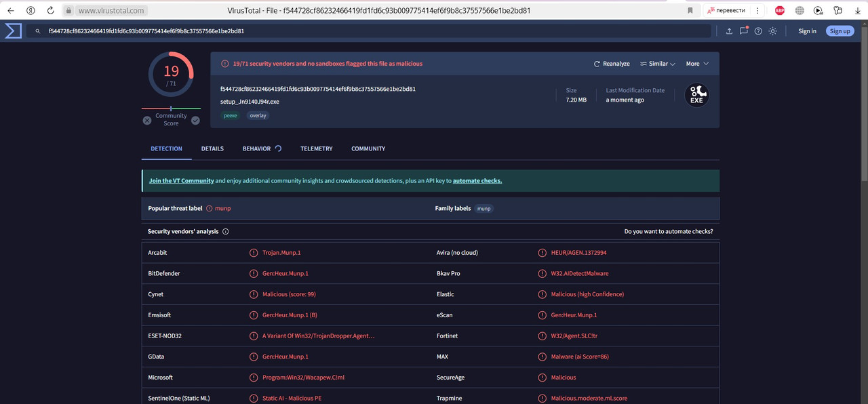Switch to the DETAILS tab

[212, 148]
